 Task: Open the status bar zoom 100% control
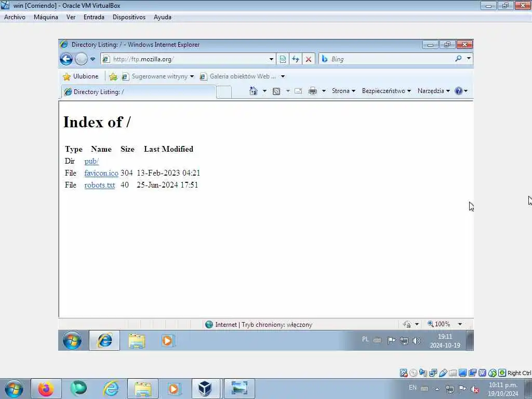coord(438,324)
